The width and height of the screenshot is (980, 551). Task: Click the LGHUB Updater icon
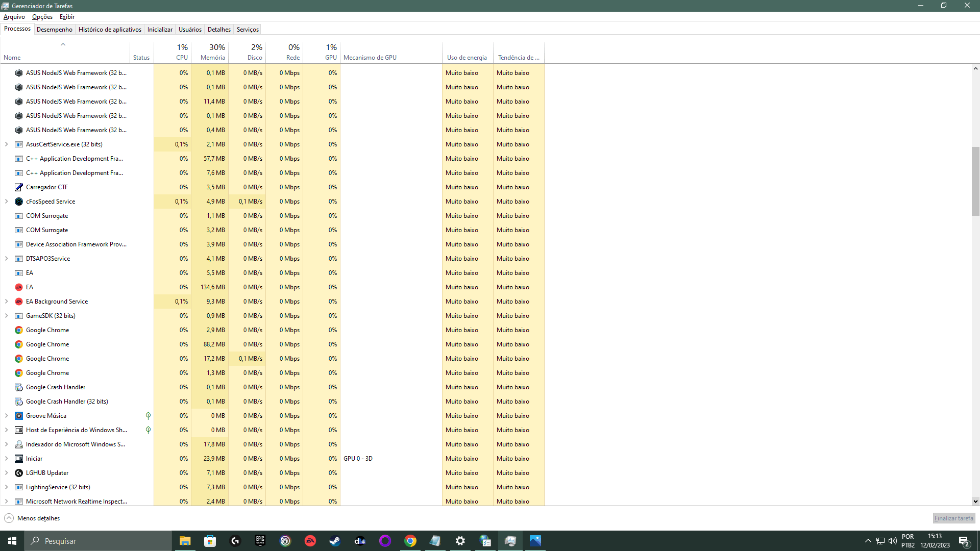pyautogui.click(x=19, y=473)
